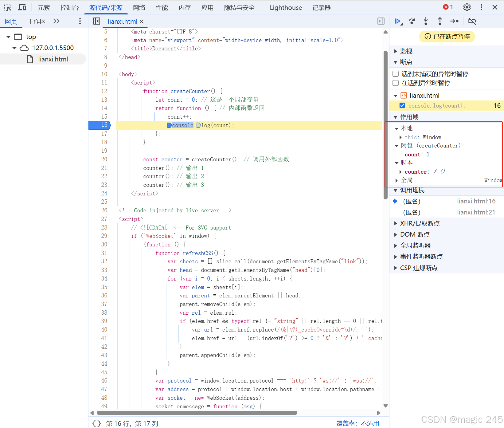The image size is (504, 428).
Task: Step over next function call
Action: (412, 21)
